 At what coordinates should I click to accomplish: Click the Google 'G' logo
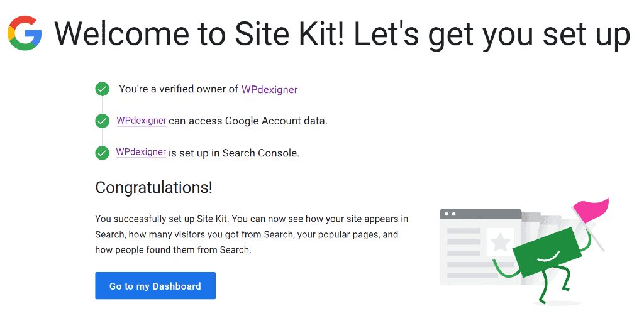[25, 34]
